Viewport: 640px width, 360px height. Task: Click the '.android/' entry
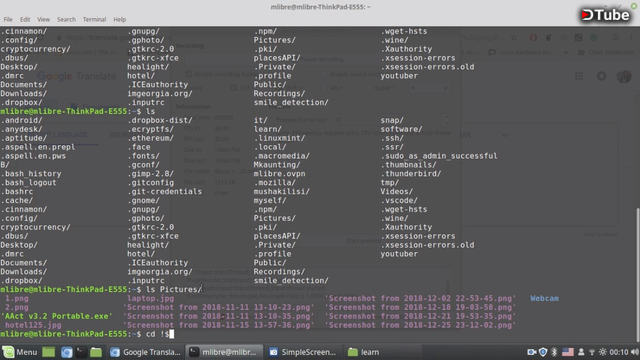21,120
